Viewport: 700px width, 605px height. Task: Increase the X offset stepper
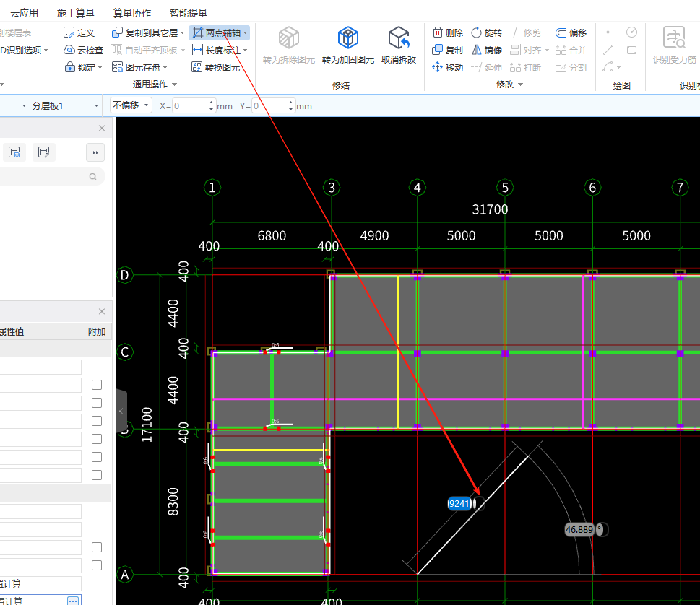212,103
